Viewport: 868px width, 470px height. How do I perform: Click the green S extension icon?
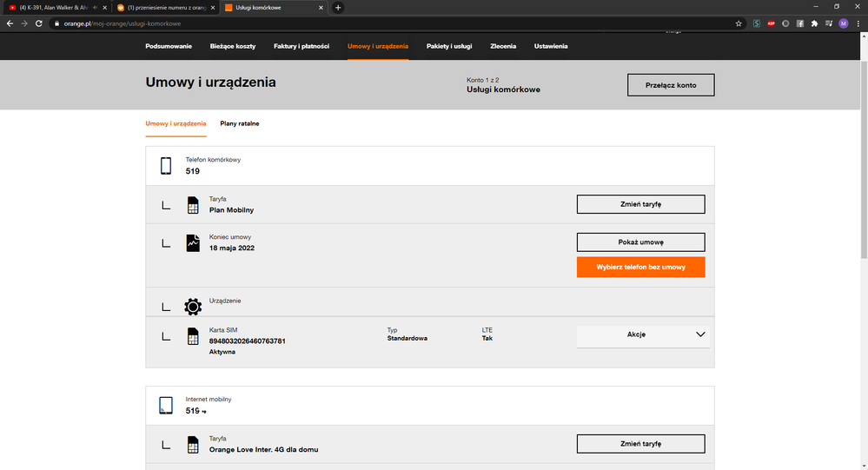click(757, 23)
